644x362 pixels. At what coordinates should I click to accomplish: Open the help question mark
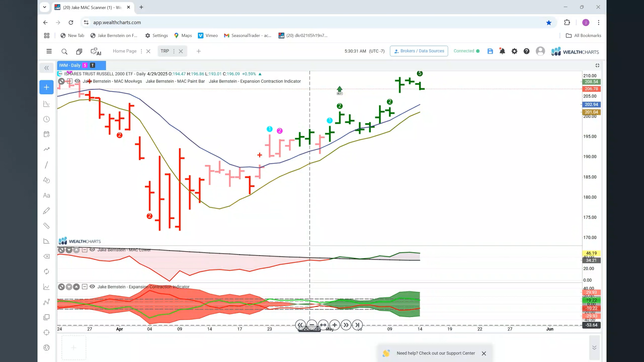pyautogui.click(x=527, y=51)
